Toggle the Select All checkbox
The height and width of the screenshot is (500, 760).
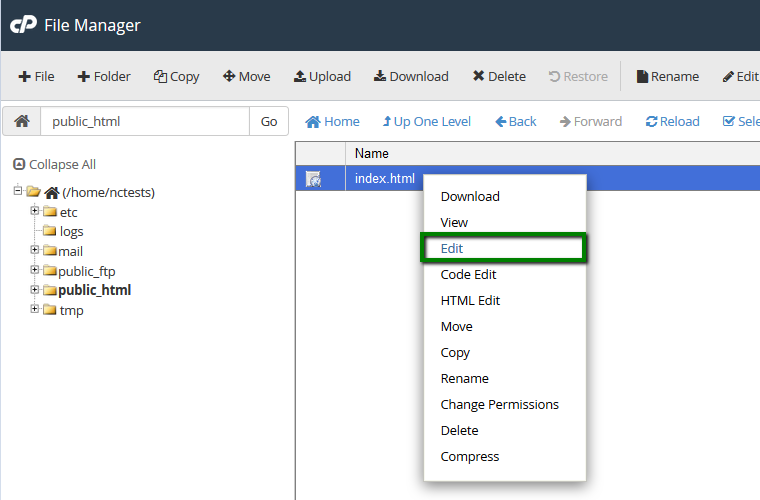[x=729, y=121]
